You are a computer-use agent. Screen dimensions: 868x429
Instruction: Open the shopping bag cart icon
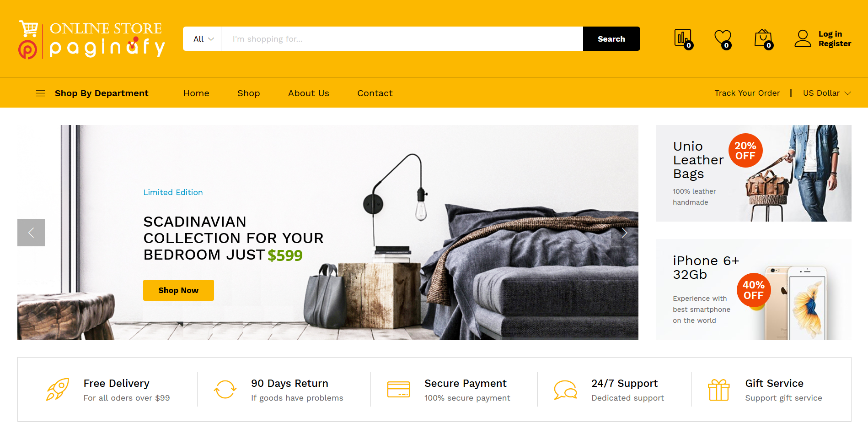(763, 38)
